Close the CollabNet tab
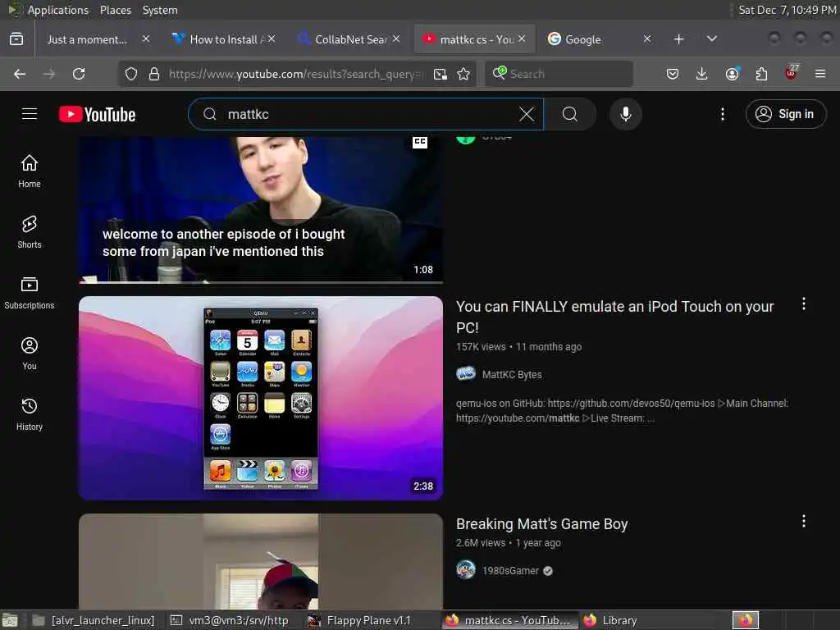Screen dimensions: 840x630 point(396,39)
